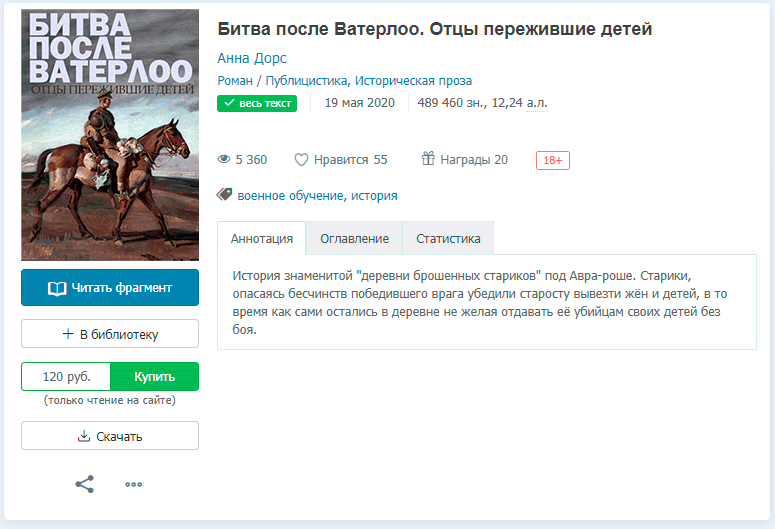
Task: Click the gift Награды icon
Action: [x=428, y=159]
